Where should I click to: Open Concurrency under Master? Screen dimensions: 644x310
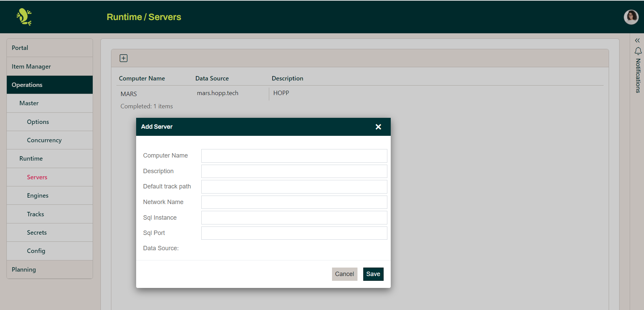pos(44,140)
